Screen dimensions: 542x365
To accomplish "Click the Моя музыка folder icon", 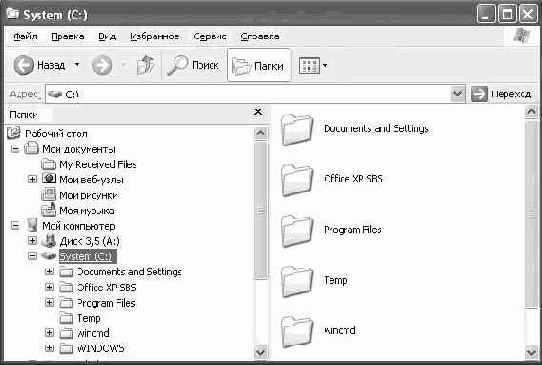I will click(48, 210).
